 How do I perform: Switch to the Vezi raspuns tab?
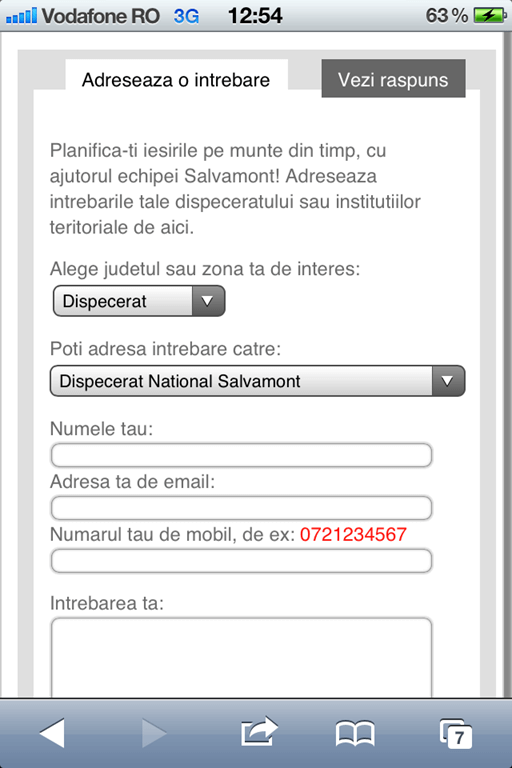pos(393,79)
